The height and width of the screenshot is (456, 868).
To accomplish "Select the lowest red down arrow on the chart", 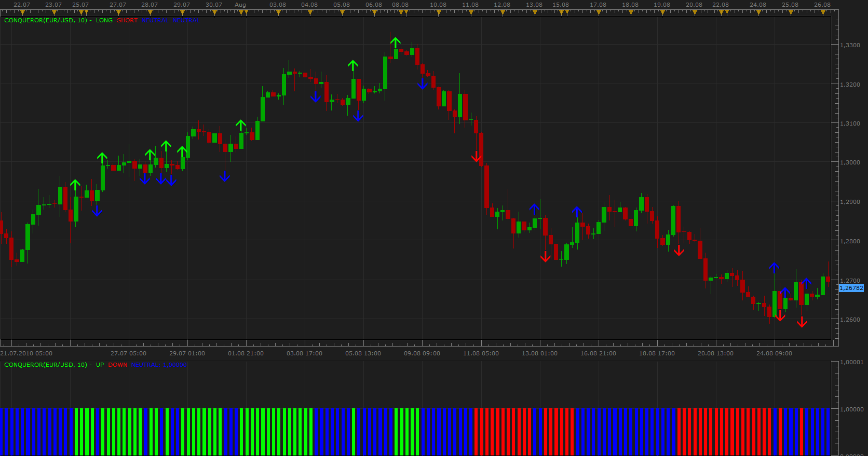I will pyautogui.click(x=802, y=322).
